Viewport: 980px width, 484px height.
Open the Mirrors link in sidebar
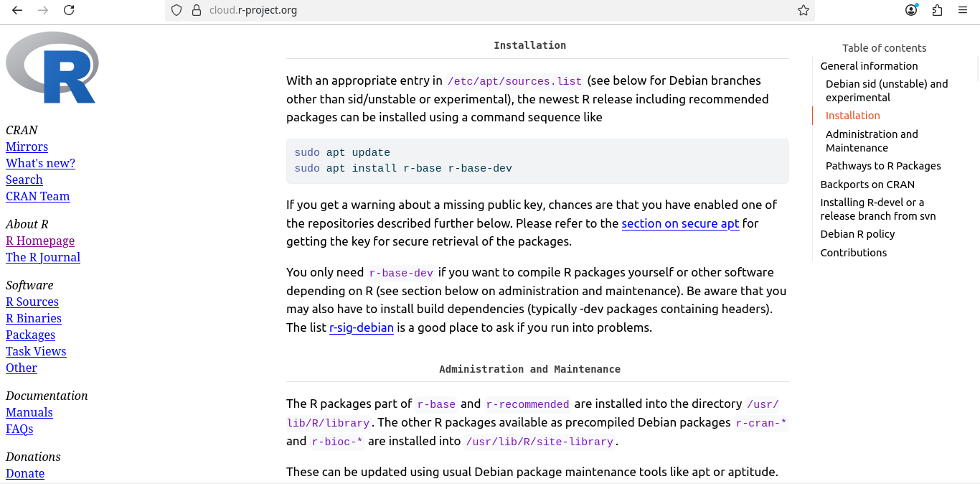(27, 146)
